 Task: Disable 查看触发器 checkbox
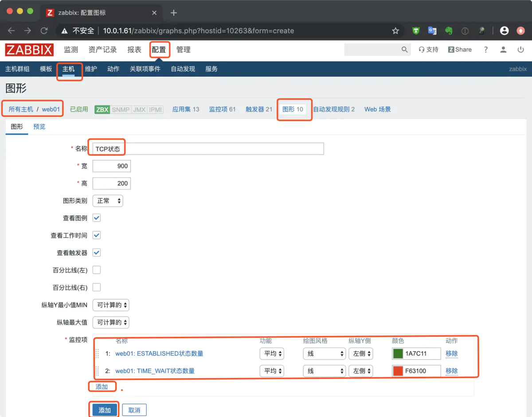pos(96,253)
